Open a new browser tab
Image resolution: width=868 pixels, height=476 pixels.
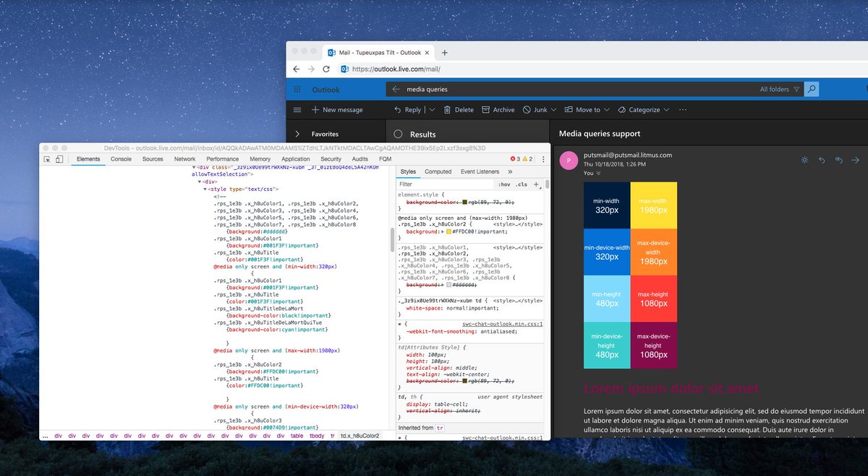pyautogui.click(x=445, y=53)
